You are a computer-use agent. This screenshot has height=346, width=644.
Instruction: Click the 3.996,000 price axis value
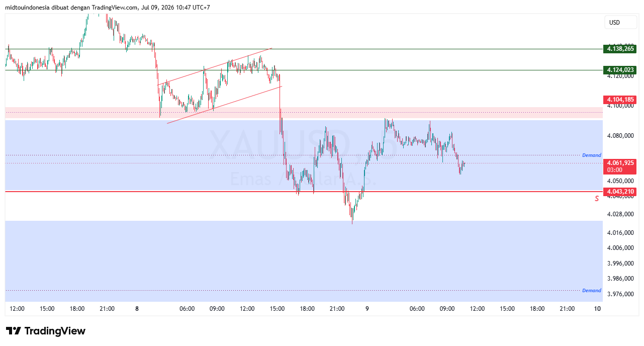click(620, 264)
